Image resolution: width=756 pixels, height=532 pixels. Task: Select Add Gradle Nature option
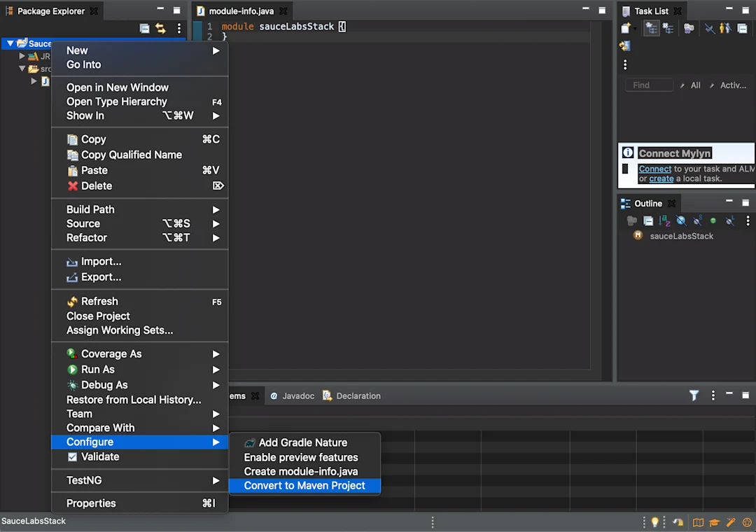[304, 442]
